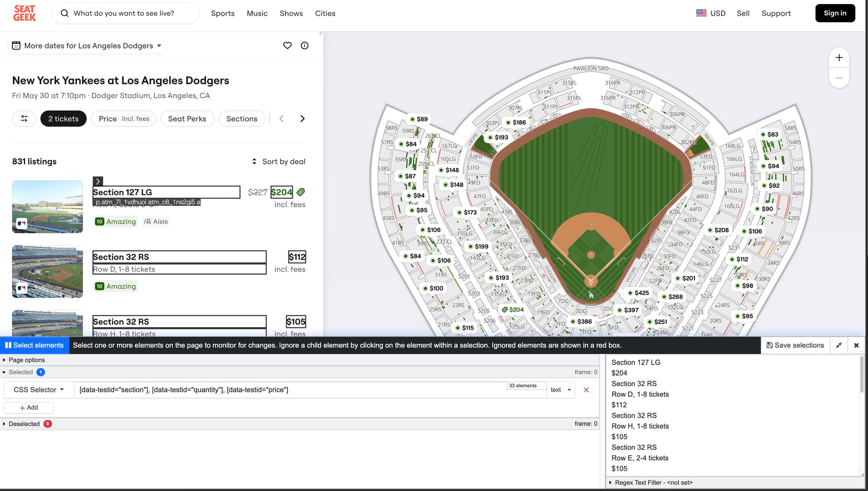Image resolution: width=868 pixels, height=491 pixels.
Task: Click the $204 deal marker on map
Action: (x=513, y=310)
